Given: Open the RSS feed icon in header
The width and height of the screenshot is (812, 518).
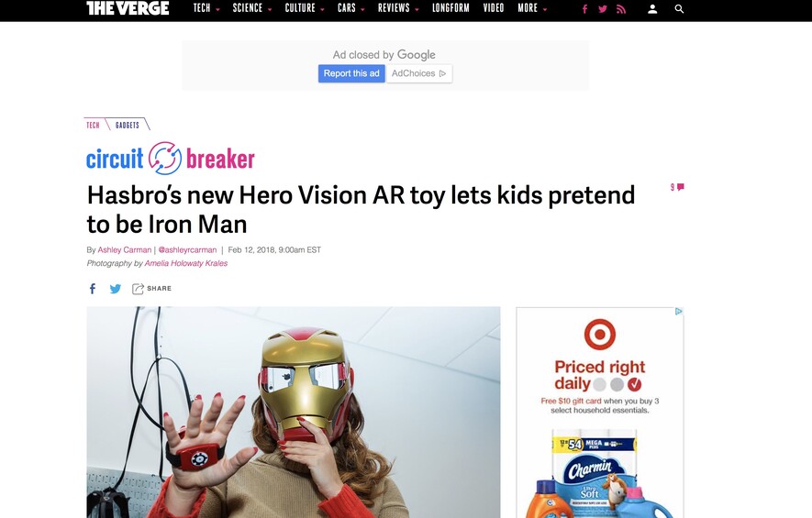Looking at the screenshot, I should tap(621, 9).
